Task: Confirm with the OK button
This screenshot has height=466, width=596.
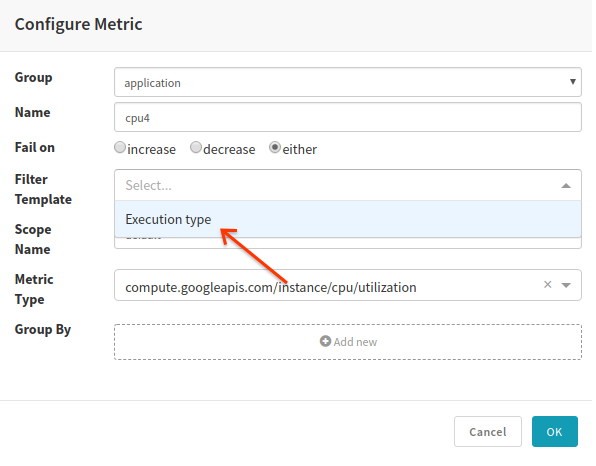Action: tap(555, 431)
